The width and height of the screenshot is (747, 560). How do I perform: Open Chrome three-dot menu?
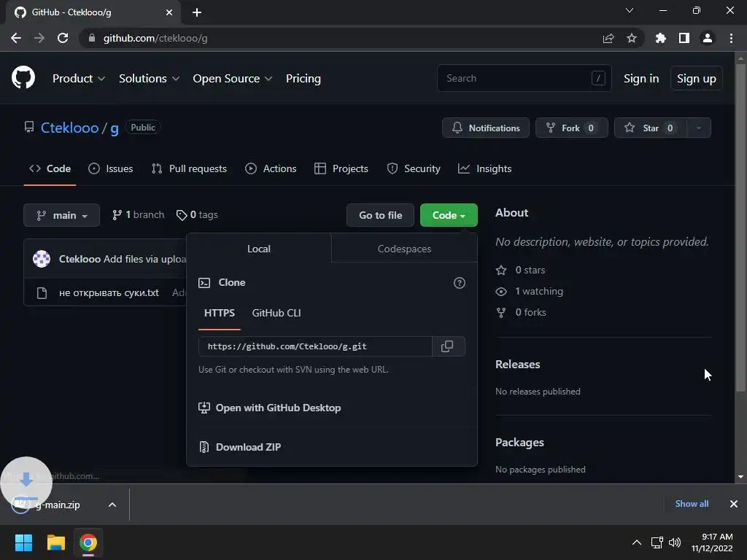(731, 38)
